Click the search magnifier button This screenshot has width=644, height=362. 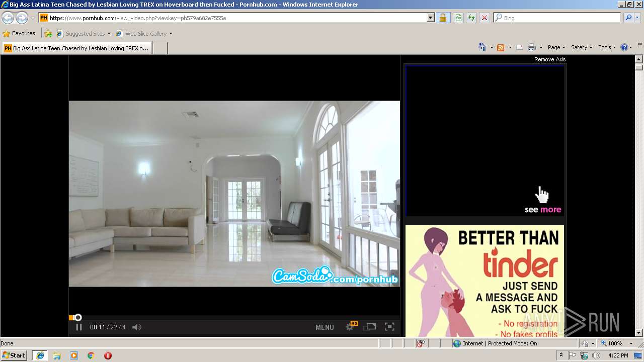tap(628, 18)
